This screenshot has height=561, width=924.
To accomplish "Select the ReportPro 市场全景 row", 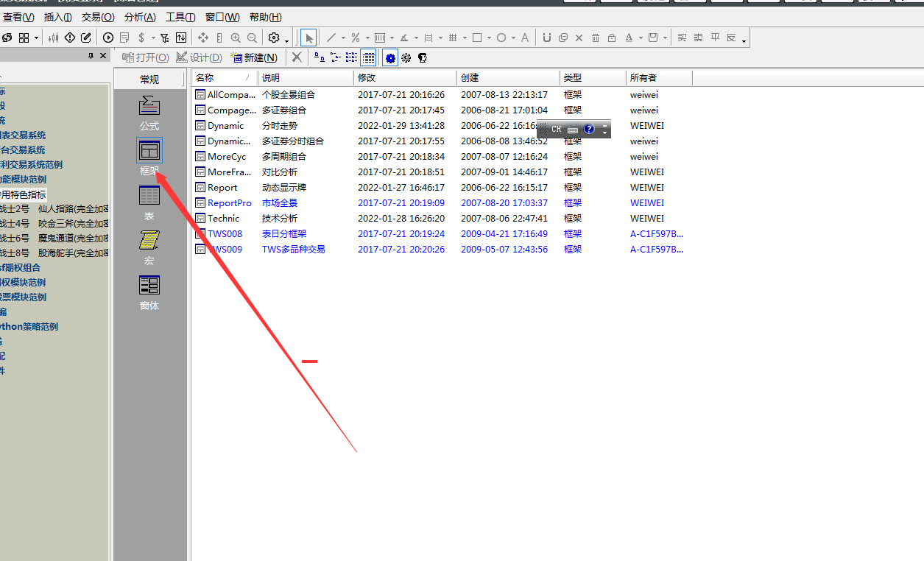I will (x=440, y=203).
